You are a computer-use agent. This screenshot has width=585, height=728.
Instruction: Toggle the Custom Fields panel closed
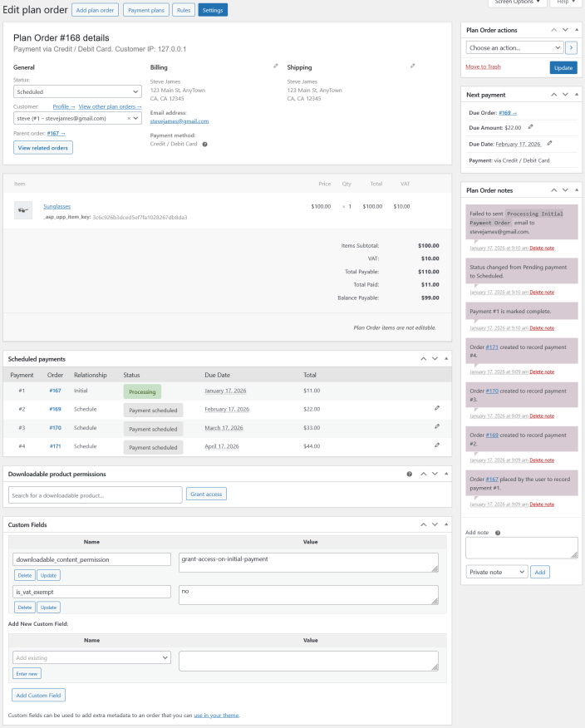coord(446,525)
